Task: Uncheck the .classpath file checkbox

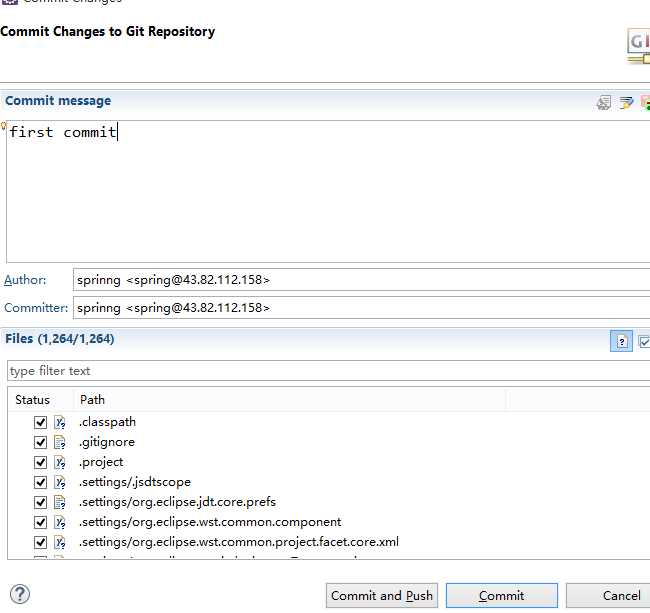Action: (x=40, y=422)
